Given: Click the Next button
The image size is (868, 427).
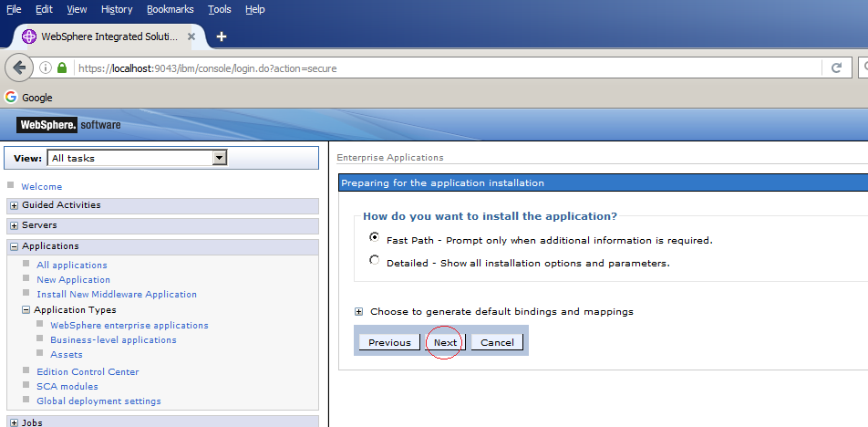Looking at the screenshot, I should click(x=445, y=342).
